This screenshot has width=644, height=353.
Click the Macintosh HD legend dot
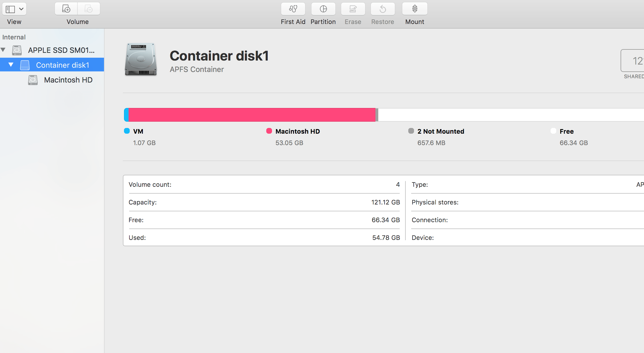[269, 131]
